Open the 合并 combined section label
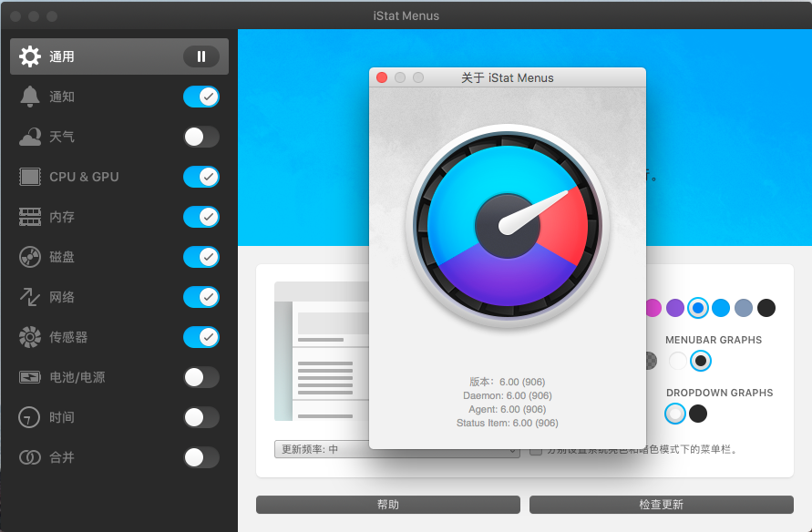This screenshot has width=812, height=532. click(62, 457)
